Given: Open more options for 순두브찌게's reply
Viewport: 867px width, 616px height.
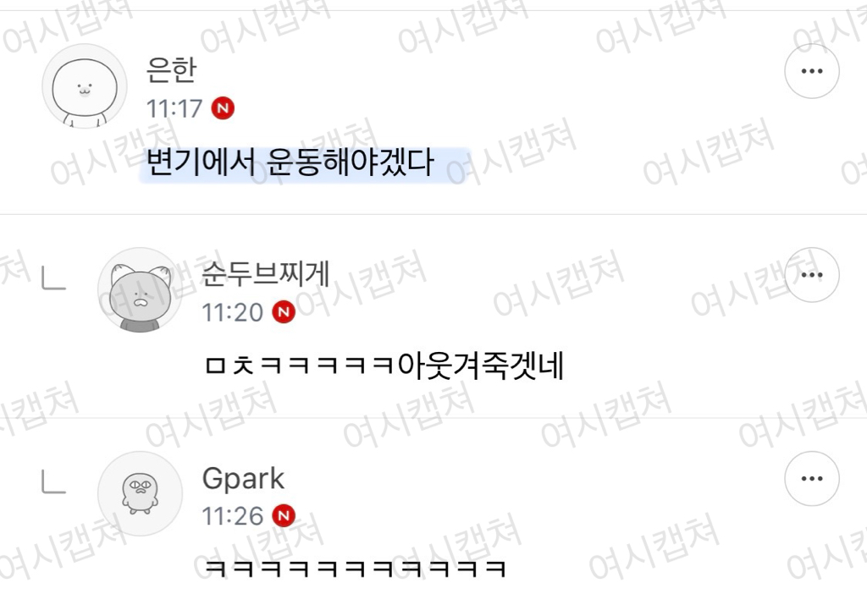Looking at the screenshot, I should [x=812, y=275].
